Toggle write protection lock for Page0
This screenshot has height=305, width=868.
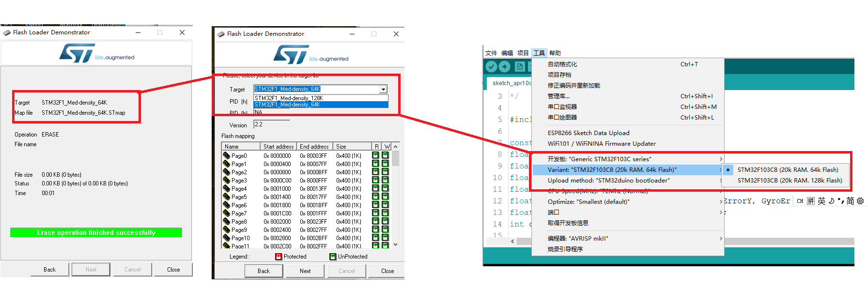[x=385, y=155]
